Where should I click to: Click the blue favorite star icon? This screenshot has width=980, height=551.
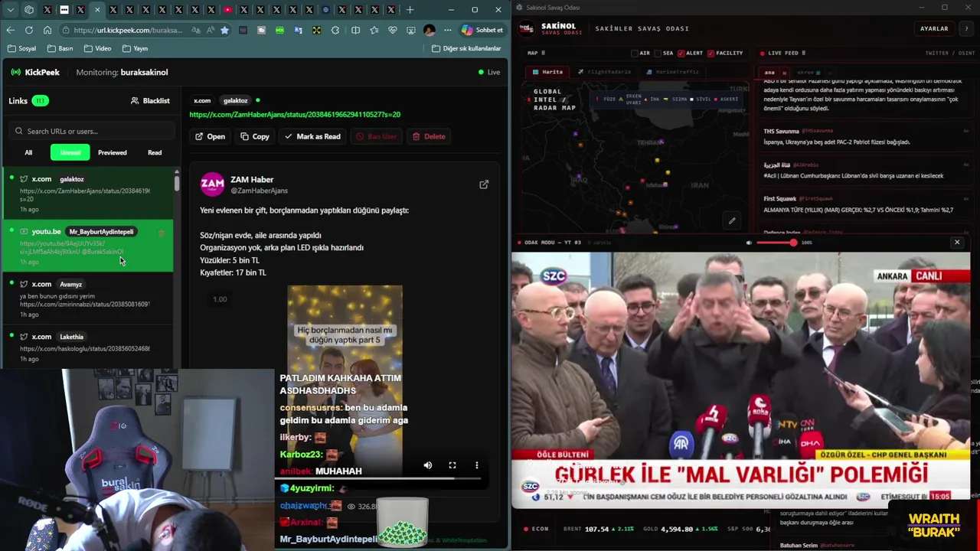pos(224,30)
